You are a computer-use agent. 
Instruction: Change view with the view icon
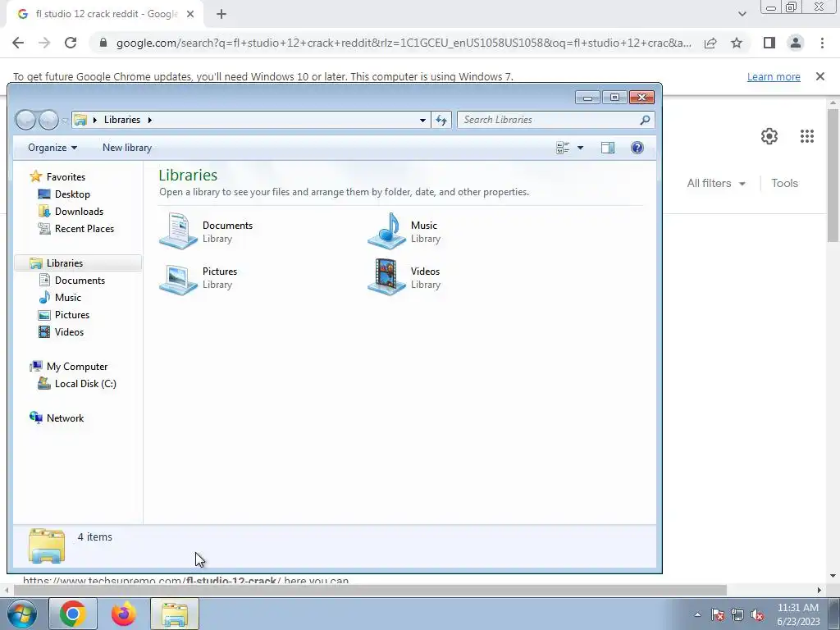pos(563,148)
